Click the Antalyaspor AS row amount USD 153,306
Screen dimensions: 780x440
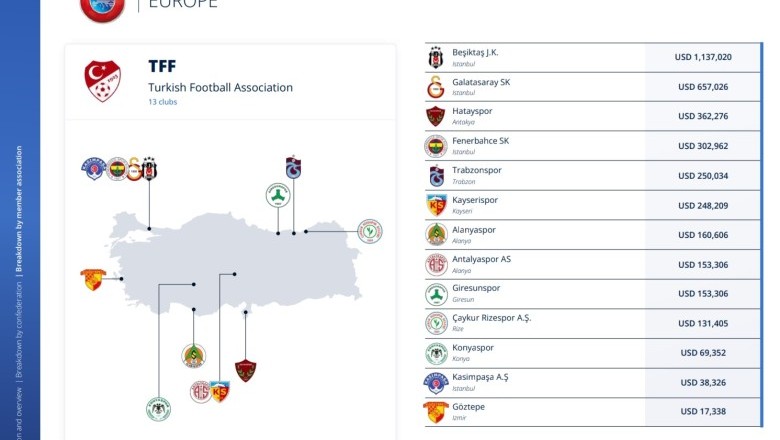coord(703,265)
